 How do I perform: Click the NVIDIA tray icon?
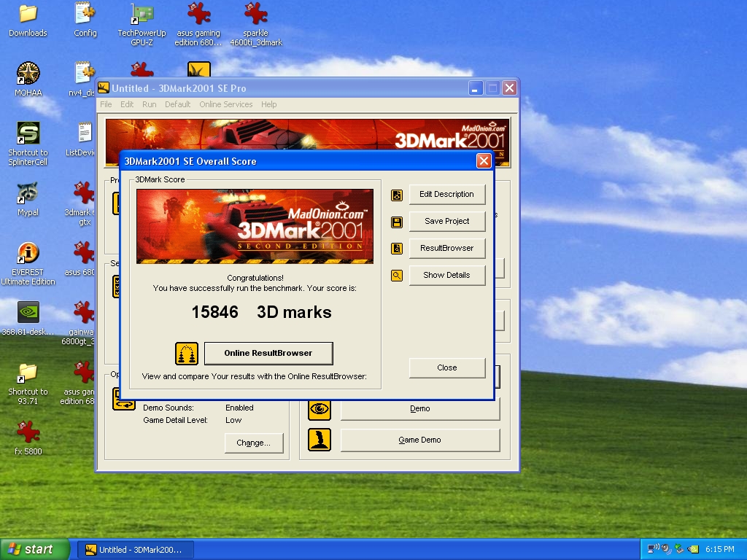click(694, 549)
